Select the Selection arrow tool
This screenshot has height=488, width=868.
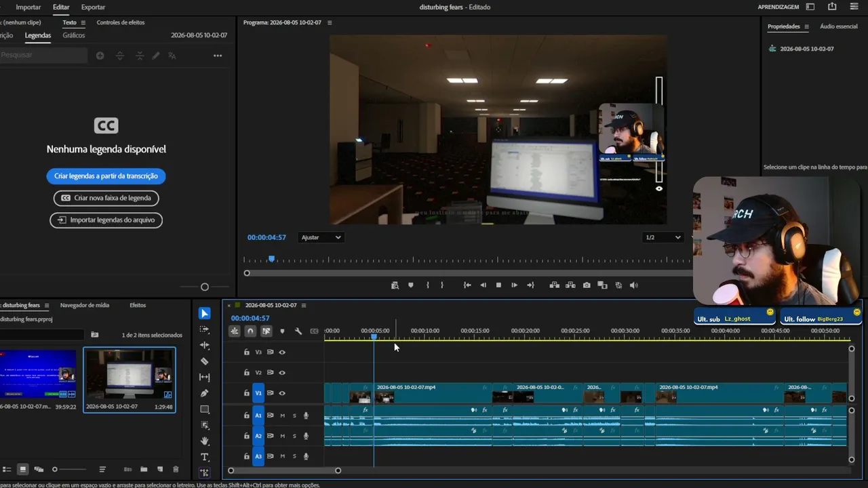click(x=205, y=313)
